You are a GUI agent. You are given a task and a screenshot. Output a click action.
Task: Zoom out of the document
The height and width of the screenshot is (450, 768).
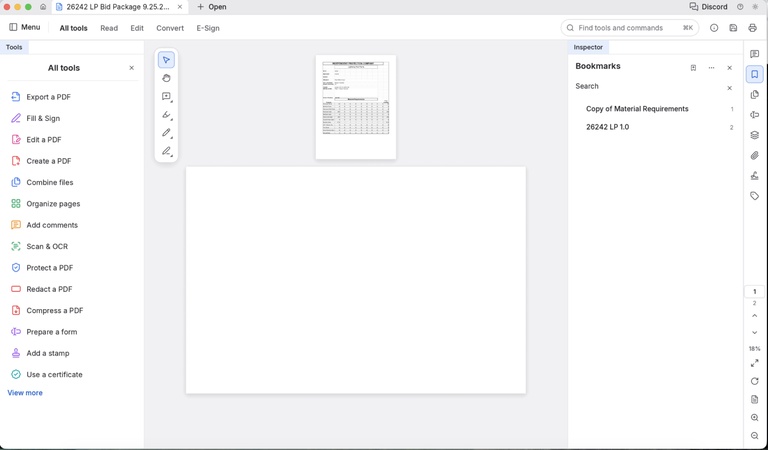tap(754, 436)
